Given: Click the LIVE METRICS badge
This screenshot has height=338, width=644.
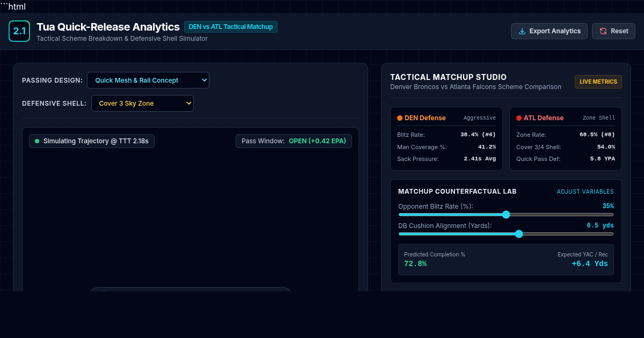Looking at the screenshot, I should pyautogui.click(x=598, y=82).
